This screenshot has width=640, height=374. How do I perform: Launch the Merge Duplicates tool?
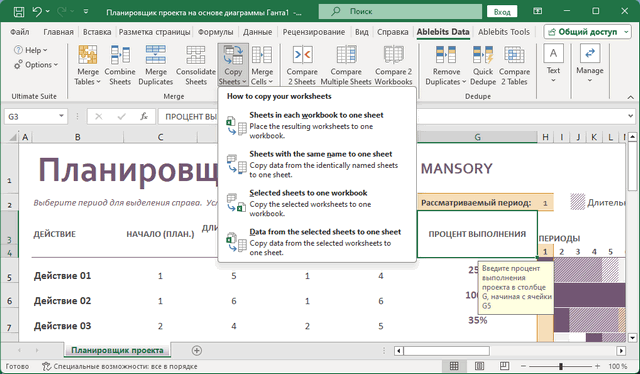click(x=156, y=65)
